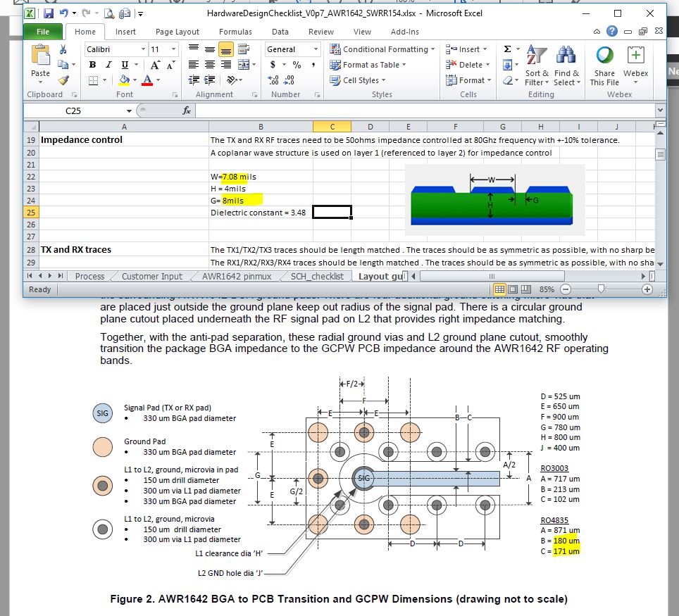Click the Insert cells button
Screen dimensions: 679x616
[x=467, y=49]
